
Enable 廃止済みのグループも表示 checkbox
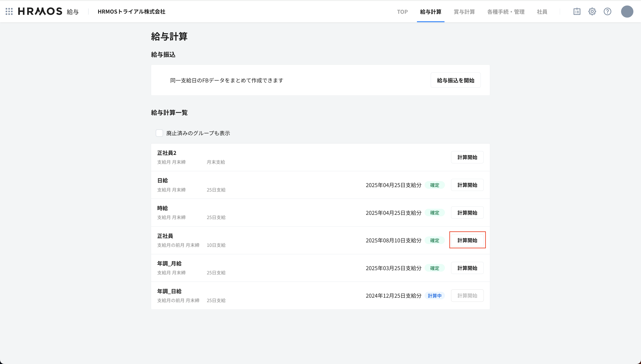[x=159, y=133]
